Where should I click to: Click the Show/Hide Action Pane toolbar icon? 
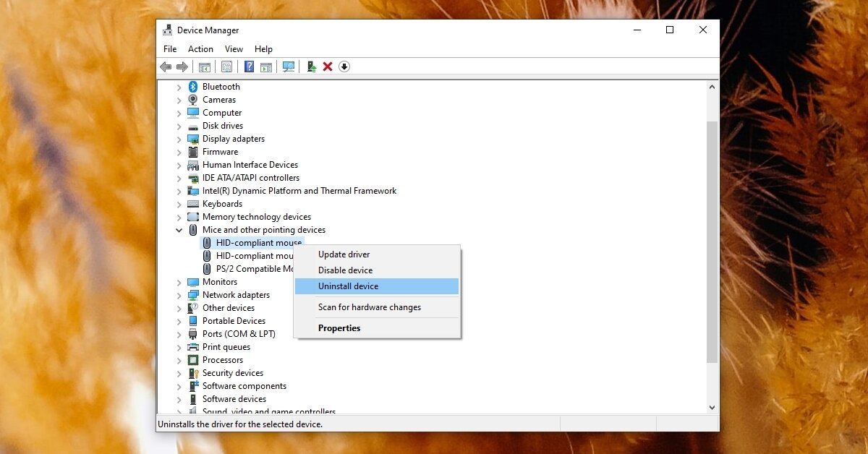coord(267,66)
